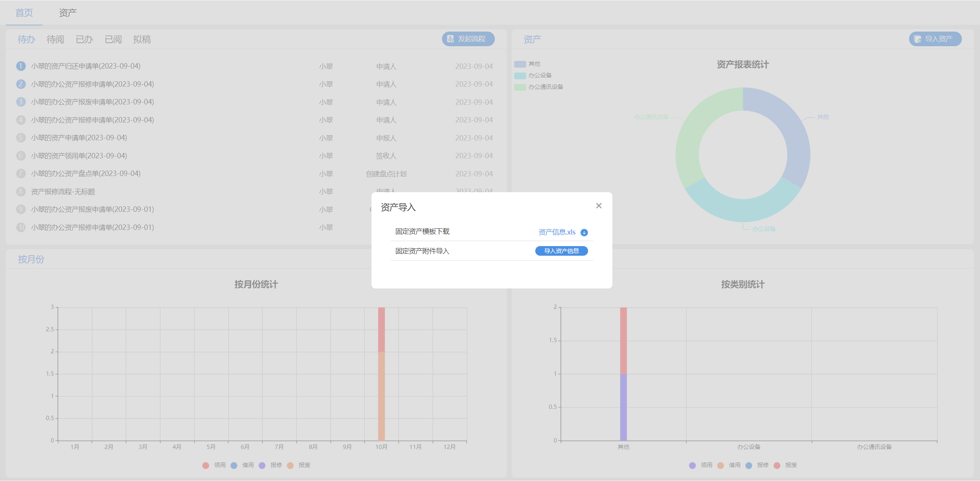Click the download icon beside 资产信息.xls
The height and width of the screenshot is (481, 980).
pos(584,232)
